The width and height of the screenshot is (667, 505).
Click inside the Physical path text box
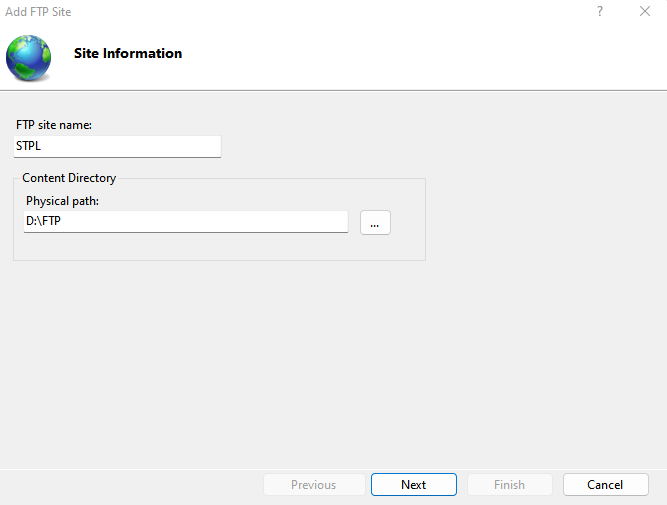186,222
